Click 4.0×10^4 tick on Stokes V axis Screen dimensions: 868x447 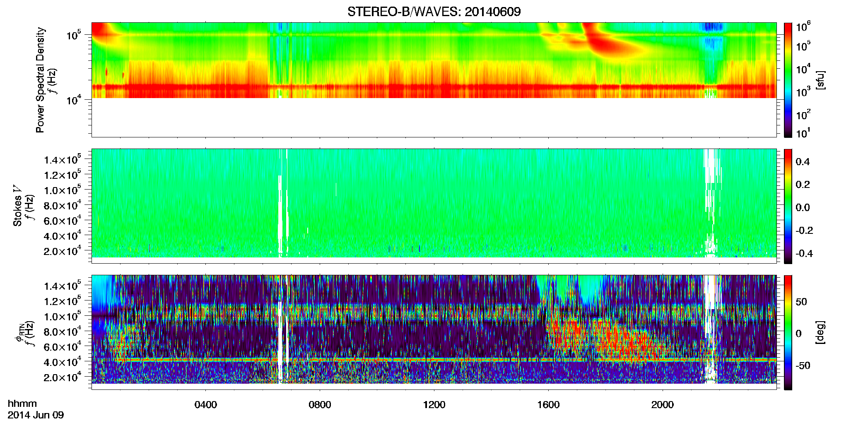click(62, 236)
